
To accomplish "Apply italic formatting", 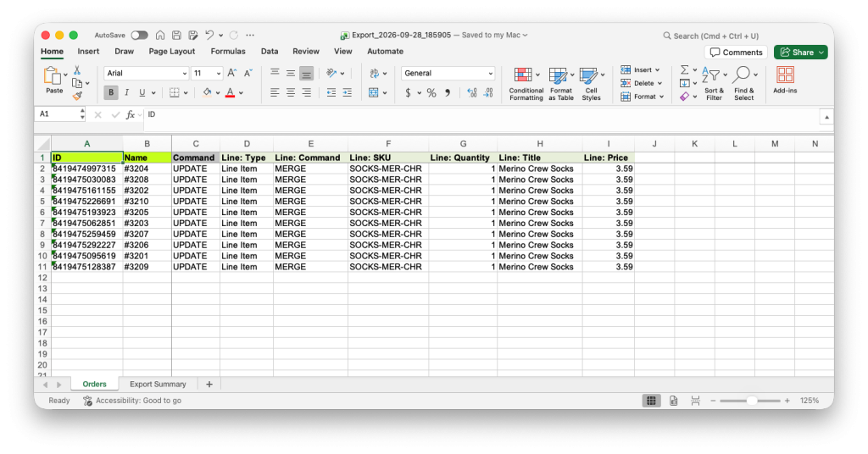I will tap(127, 93).
